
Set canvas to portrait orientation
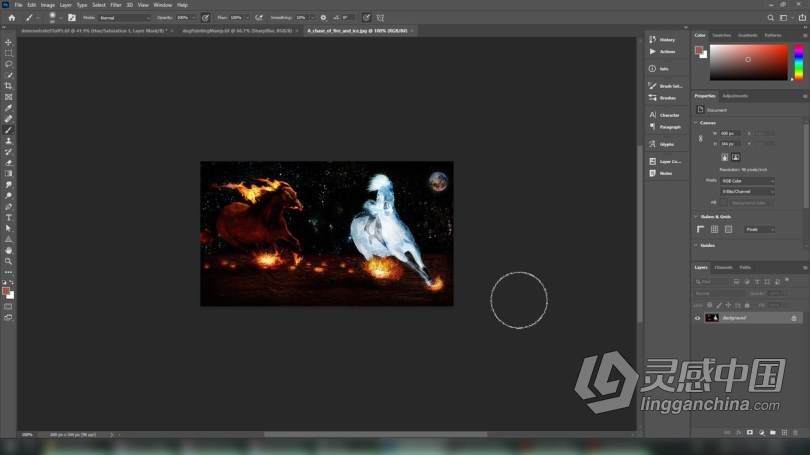[725, 157]
